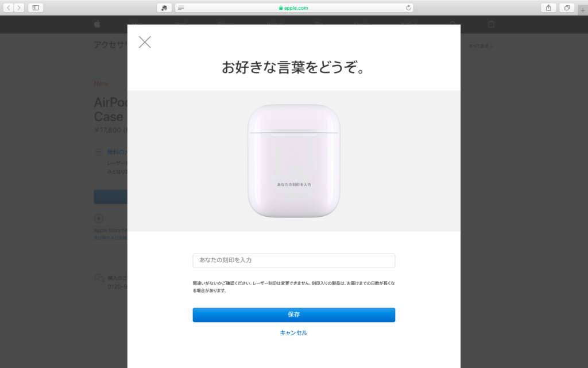The image size is (588, 368).
Task: Click the AirPods case preview image
Action: point(294,161)
